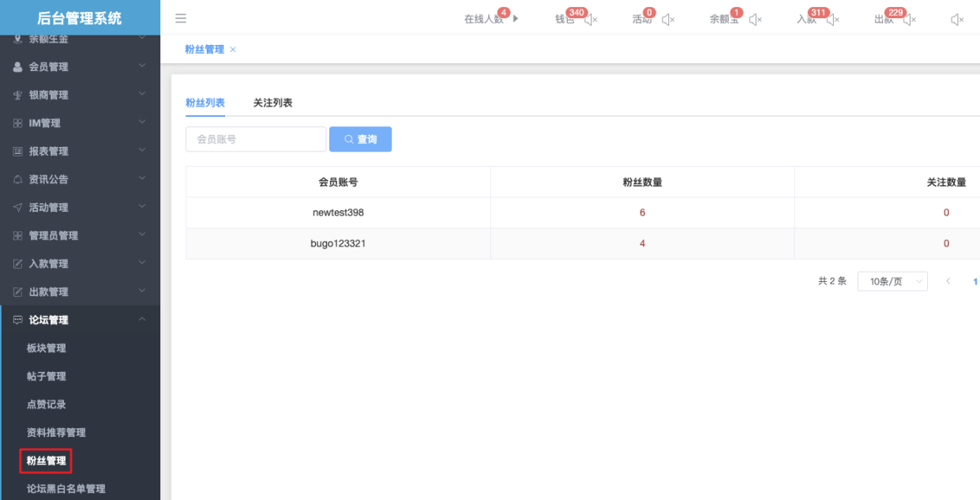Expand the 报表管理 sidebar menu
The height and width of the screenshot is (500, 980).
pos(79,151)
